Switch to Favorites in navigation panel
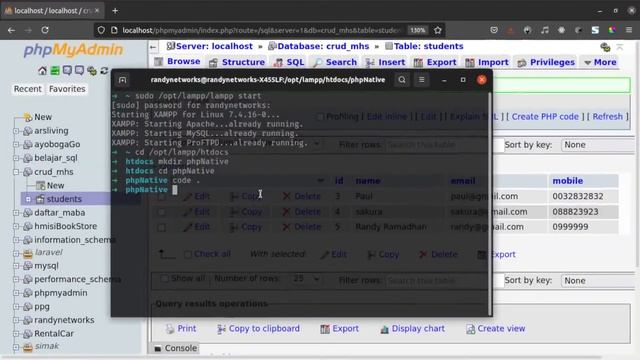Image resolution: width=640 pixels, height=360 pixels. tap(67, 89)
